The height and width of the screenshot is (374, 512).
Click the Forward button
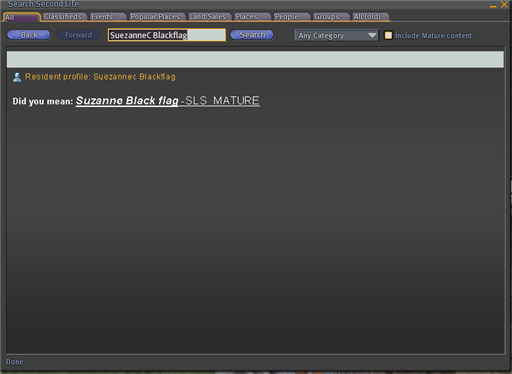pyautogui.click(x=78, y=35)
